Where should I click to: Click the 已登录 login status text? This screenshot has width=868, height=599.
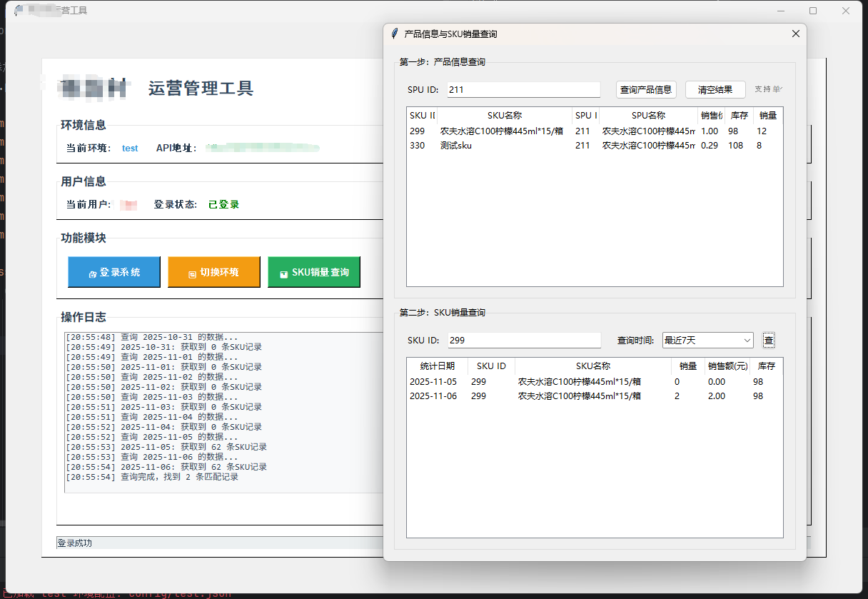click(x=223, y=204)
